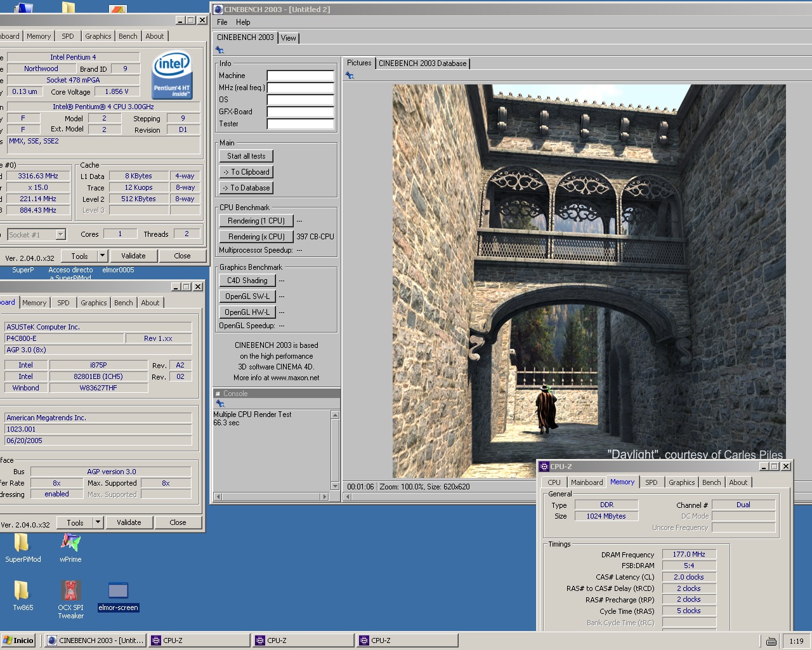812x650 pixels.
Task: Open CPU tab in CPU-Z Memory window
Action: (x=554, y=482)
